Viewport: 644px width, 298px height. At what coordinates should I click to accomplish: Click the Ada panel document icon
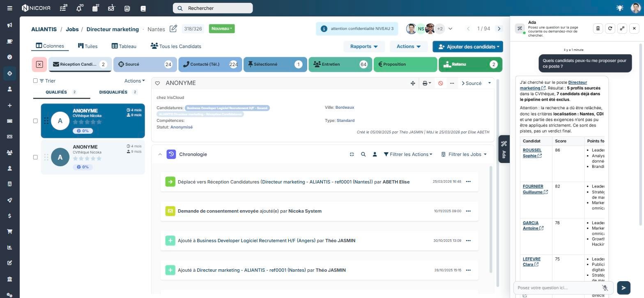[598, 28]
